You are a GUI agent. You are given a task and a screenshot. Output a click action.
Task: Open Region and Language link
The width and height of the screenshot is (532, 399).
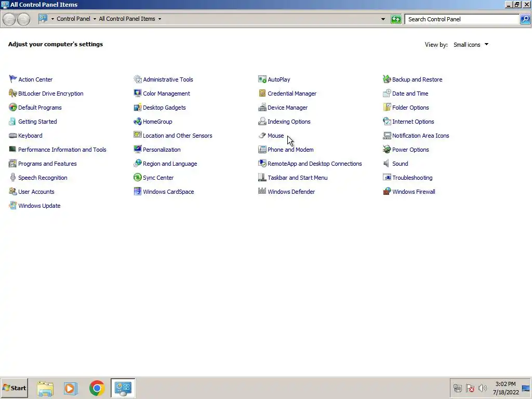(170, 164)
